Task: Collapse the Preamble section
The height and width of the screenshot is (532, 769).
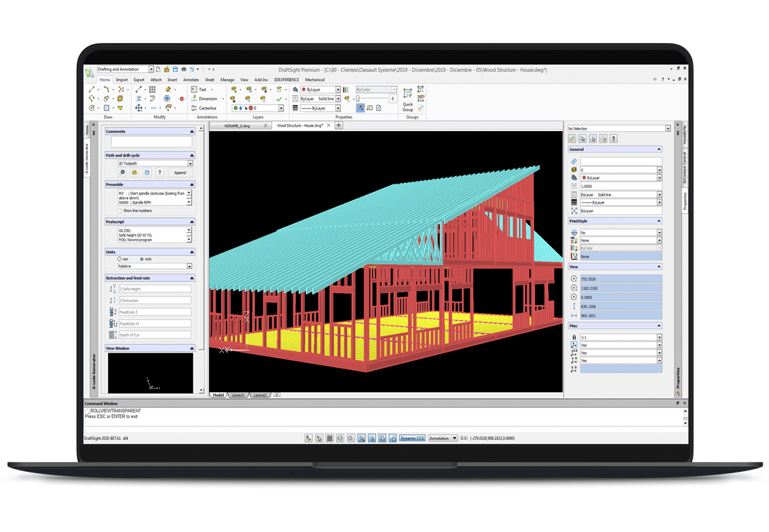Action: click(x=192, y=184)
